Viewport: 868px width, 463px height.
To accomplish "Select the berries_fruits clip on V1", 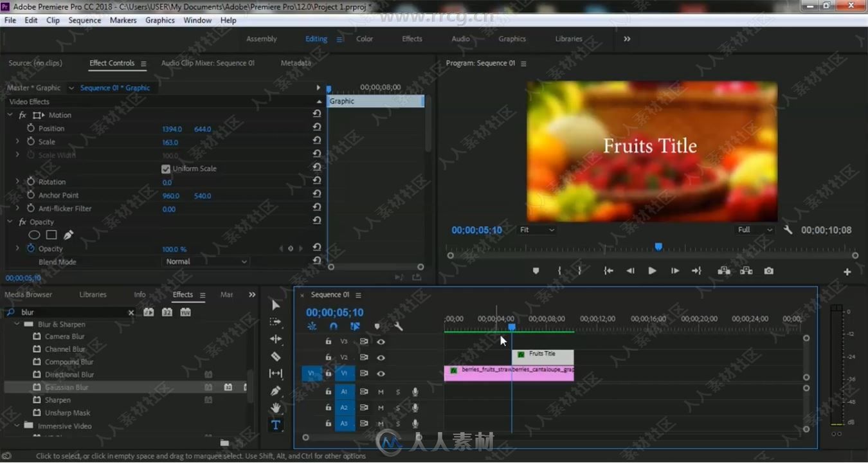I will [x=509, y=373].
